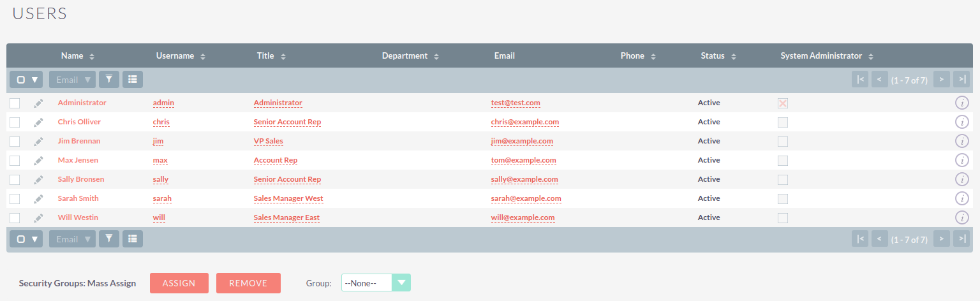Show info for Chris Olliver row
The height and width of the screenshot is (301, 980).
click(x=961, y=122)
